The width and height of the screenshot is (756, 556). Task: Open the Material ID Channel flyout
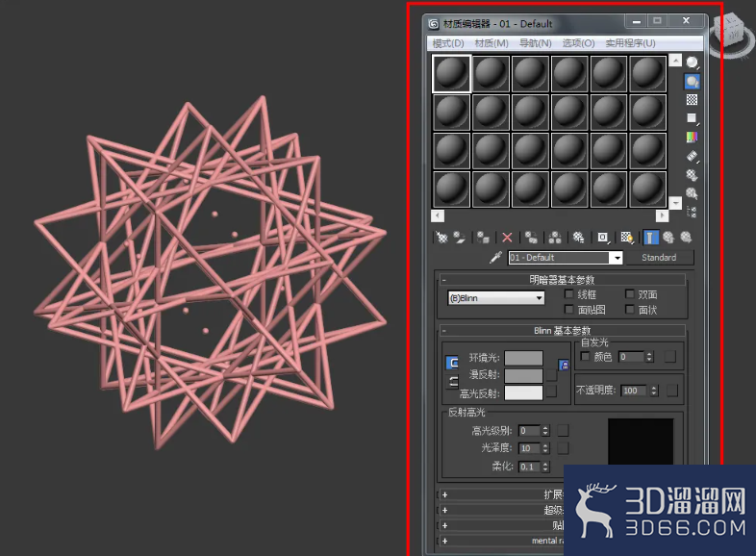603,238
